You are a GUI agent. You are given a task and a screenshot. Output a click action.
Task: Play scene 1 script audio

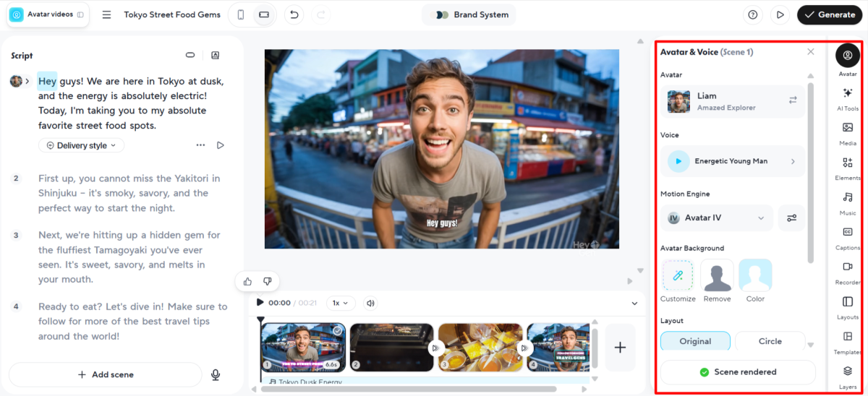coord(221,145)
